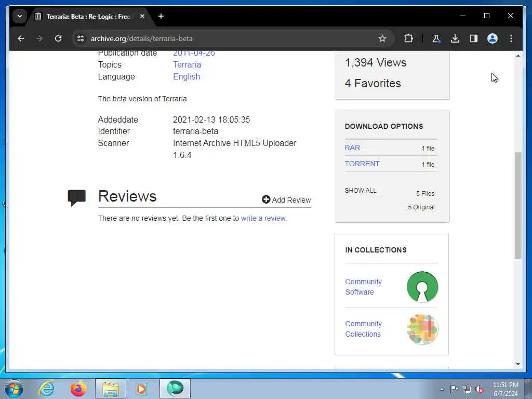Image resolution: width=532 pixels, height=399 pixels.
Task: Click the address bar URL
Action: click(141, 38)
